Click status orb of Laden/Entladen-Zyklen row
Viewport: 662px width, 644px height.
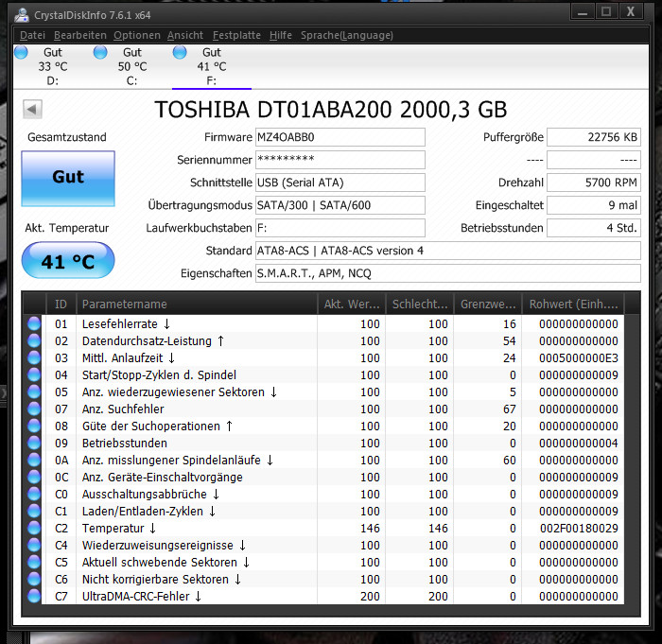(x=34, y=511)
